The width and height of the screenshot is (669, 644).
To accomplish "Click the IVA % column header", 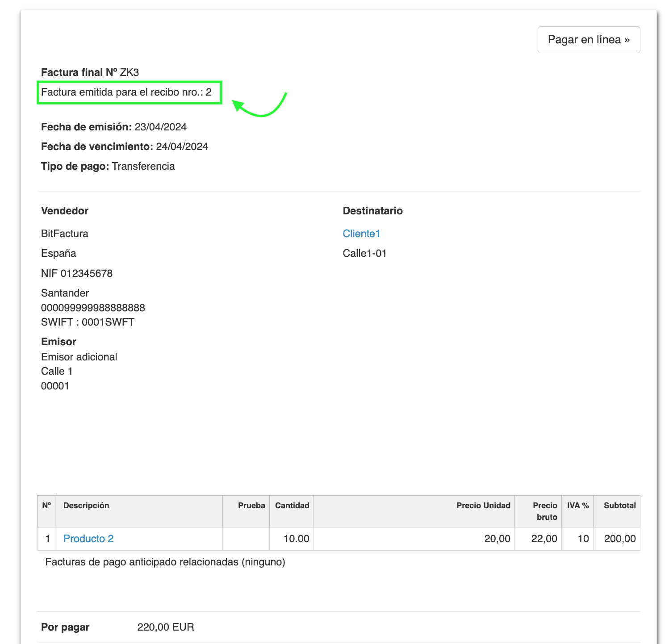I will click(x=578, y=506).
